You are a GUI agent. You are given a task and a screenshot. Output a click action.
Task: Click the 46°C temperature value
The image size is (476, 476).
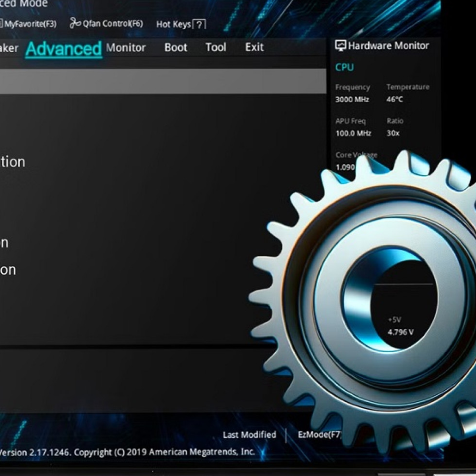(394, 99)
